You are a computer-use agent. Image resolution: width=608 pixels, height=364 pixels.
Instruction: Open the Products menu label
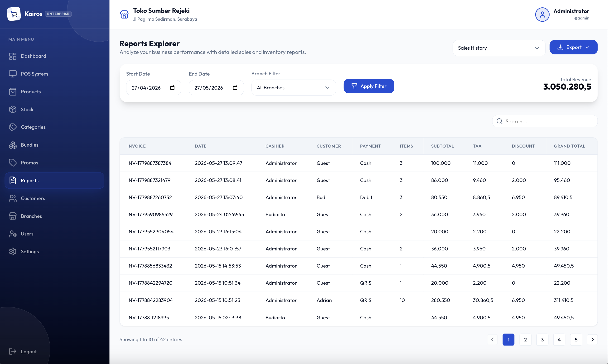[31, 92]
